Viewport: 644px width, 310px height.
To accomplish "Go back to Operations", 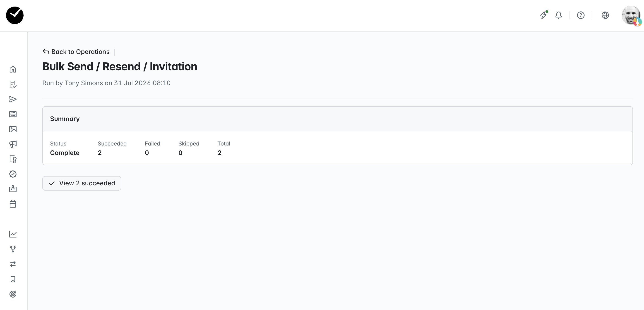I will pyautogui.click(x=76, y=52).
